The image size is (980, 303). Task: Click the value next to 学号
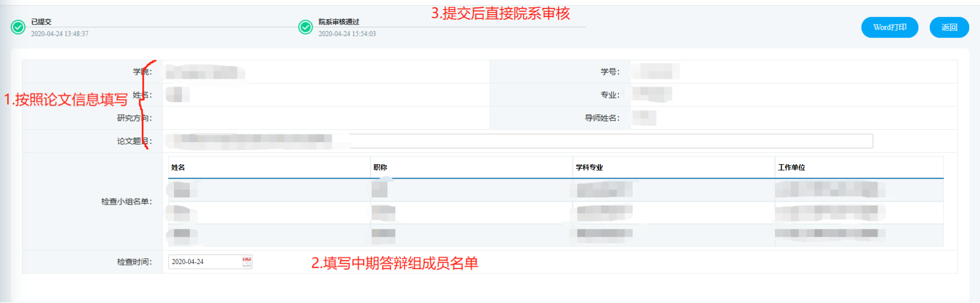656,71
